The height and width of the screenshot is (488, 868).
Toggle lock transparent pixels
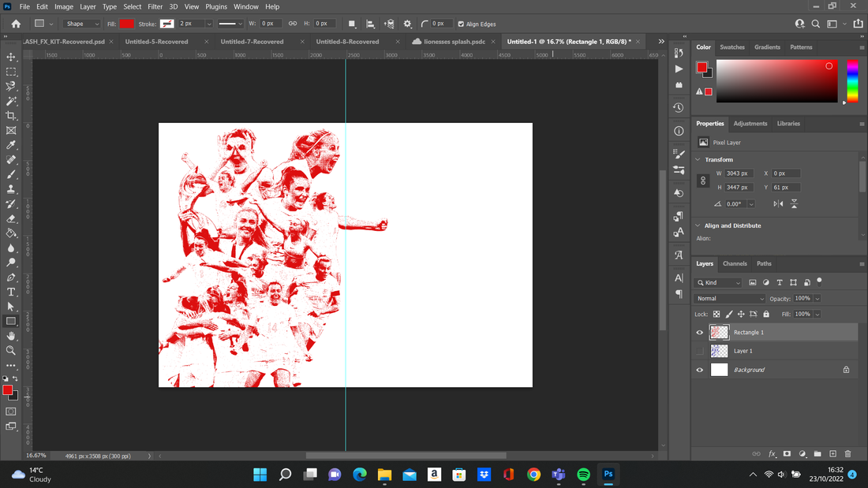click(x=716, y=315)
